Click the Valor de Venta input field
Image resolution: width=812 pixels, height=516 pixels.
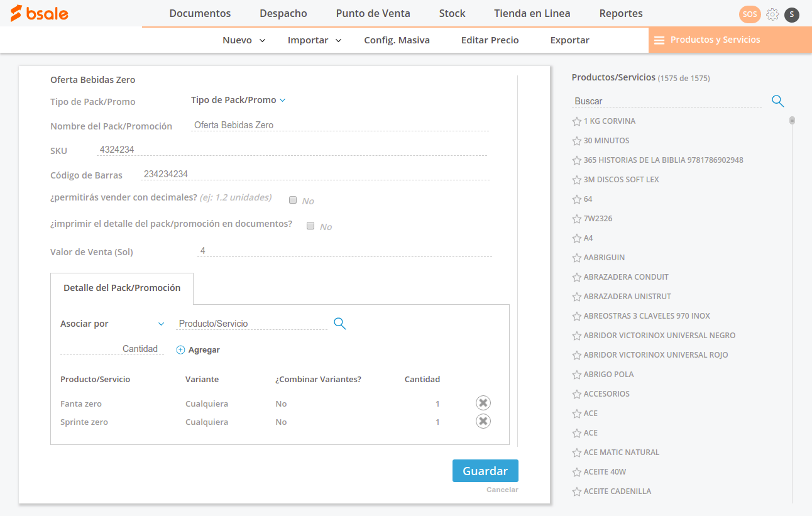point(344,251)
